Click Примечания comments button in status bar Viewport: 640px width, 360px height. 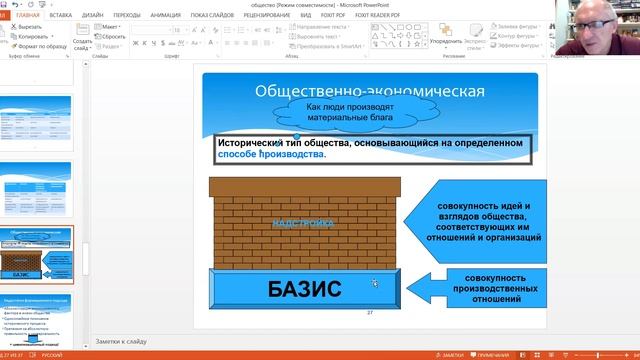(x=490, y=355)
